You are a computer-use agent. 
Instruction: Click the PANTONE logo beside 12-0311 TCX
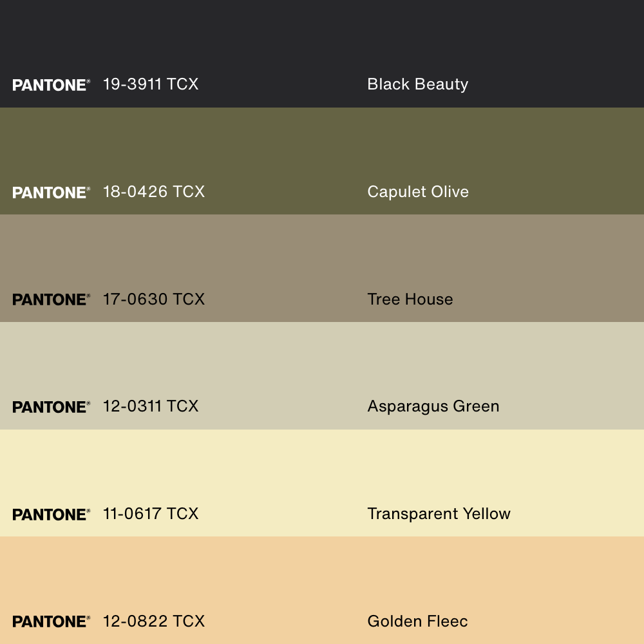[52, 407]
